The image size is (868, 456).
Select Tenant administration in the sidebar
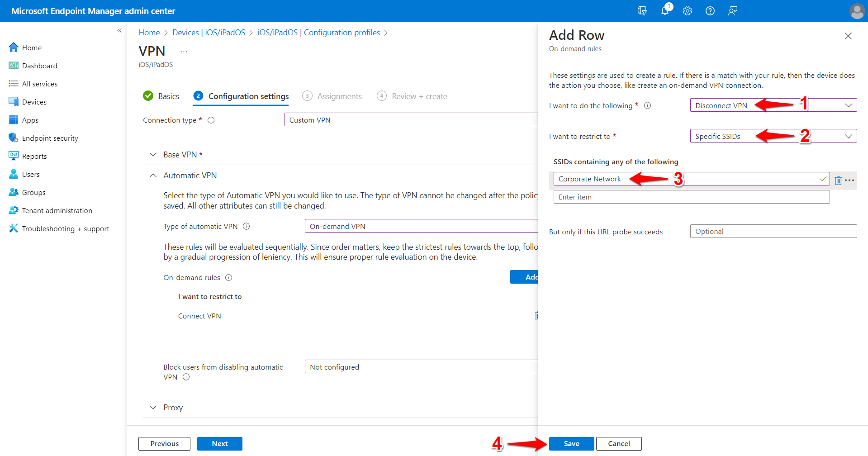[x=56, y=210]
